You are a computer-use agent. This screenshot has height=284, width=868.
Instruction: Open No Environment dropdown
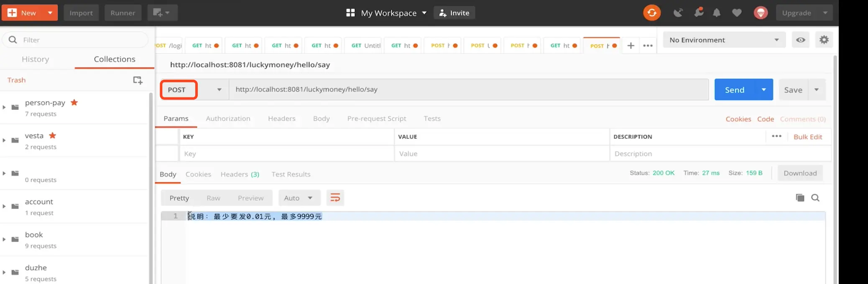(x=724, y=40)
